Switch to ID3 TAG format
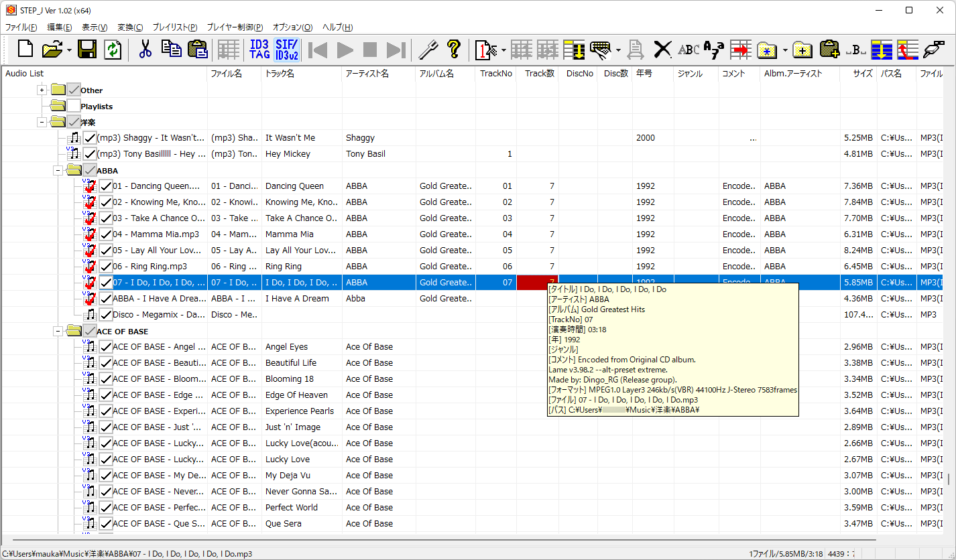 tap(260, 49)
